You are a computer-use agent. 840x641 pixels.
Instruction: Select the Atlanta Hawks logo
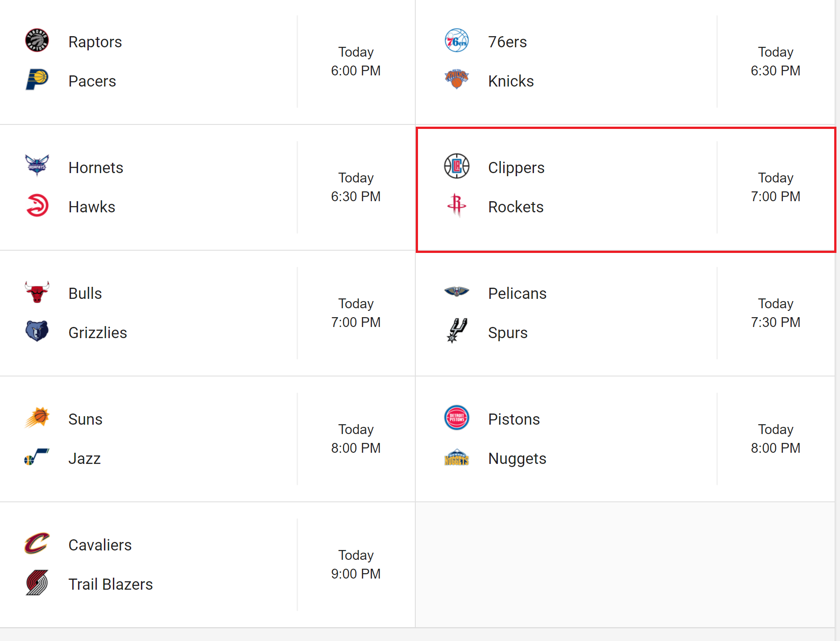click(x=37, y=205)
